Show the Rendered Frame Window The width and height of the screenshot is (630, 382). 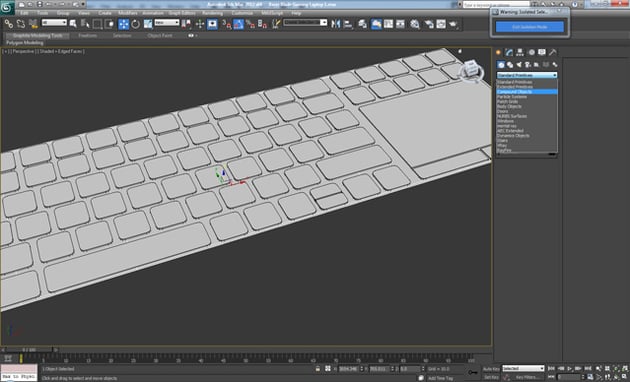441,24
